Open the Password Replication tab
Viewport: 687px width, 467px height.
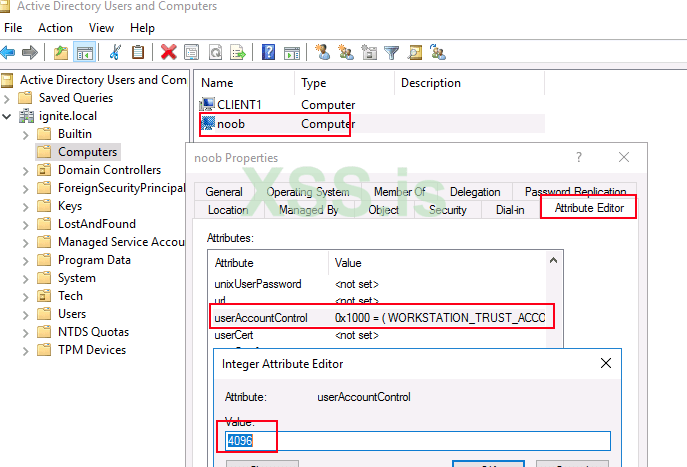[x=575, y=190]
